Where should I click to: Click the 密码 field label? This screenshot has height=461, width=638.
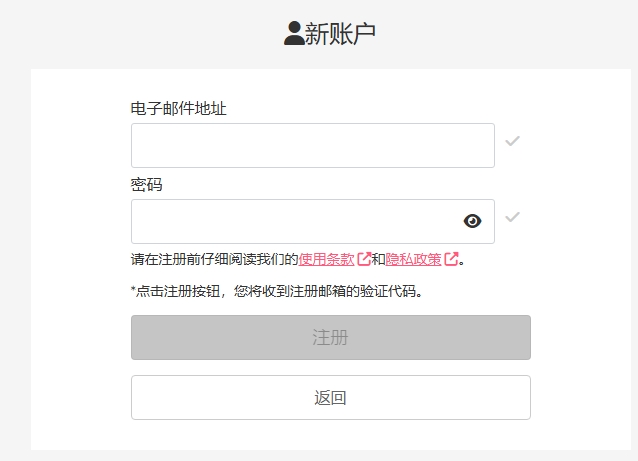tap(146, 185)
